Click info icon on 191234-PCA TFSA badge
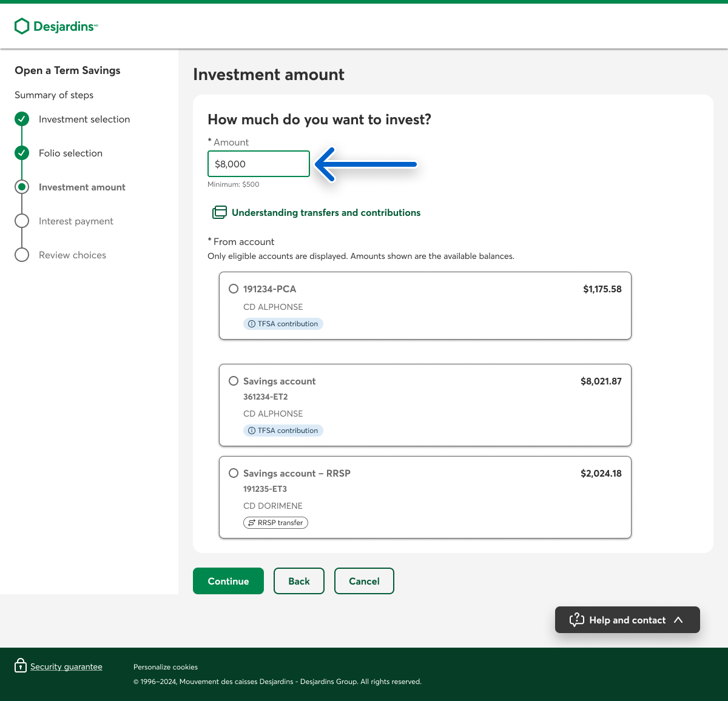The width and height of the screenshot is (728, 701). coord(252,324)
